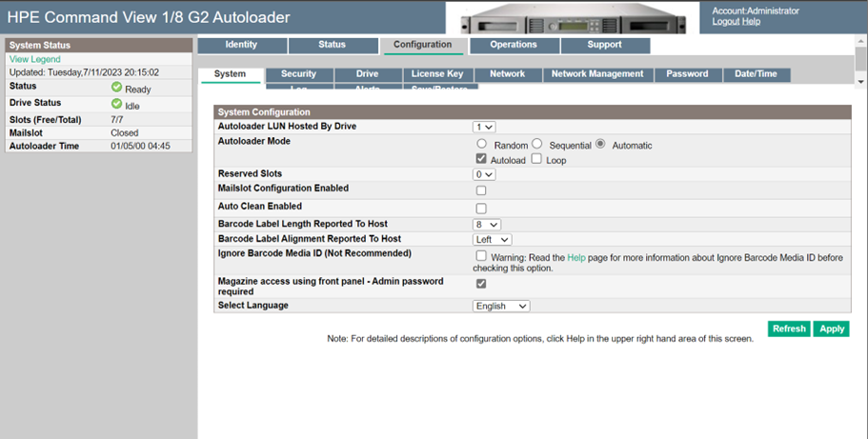Enable Mailslot Configuration checkbox
This screenshot has width=868, height=439.
coord(481,190)
